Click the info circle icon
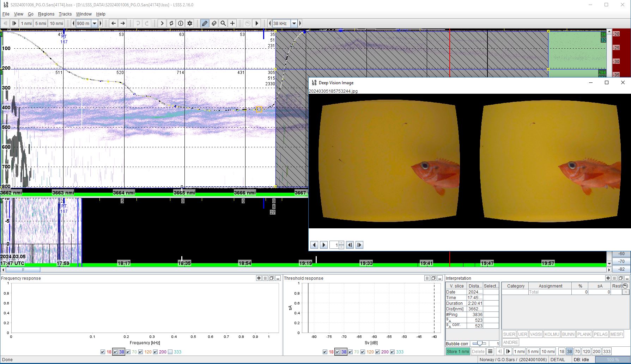Image resolution: width=631 pixels, height=364 pixels. coord(181,23)
